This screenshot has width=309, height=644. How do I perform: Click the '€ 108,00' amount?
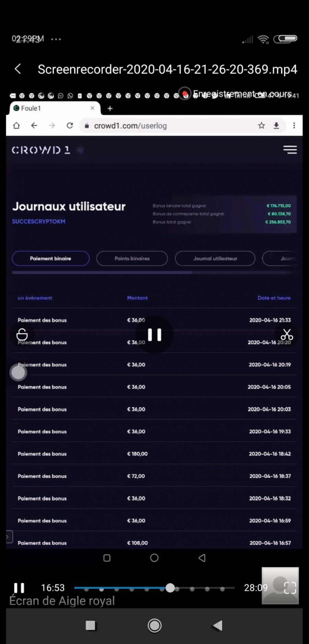tap(137, 543)
